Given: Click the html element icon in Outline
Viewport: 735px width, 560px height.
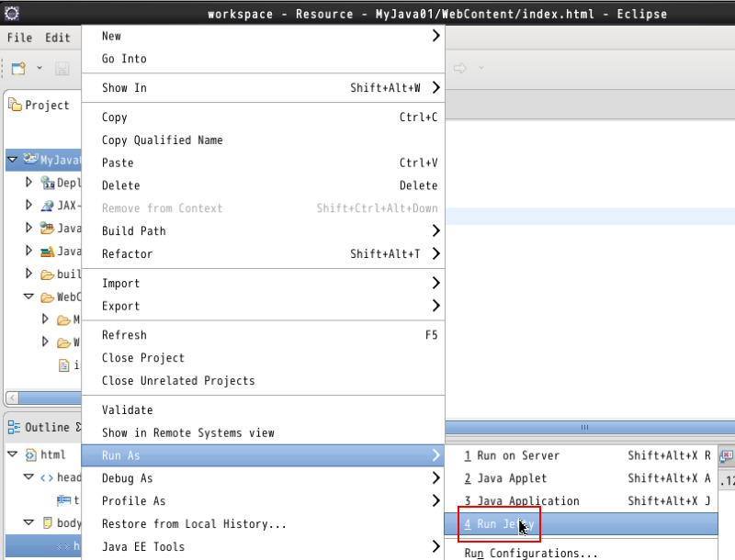Looking at the screenshot, I should click(x=31, y=454).
